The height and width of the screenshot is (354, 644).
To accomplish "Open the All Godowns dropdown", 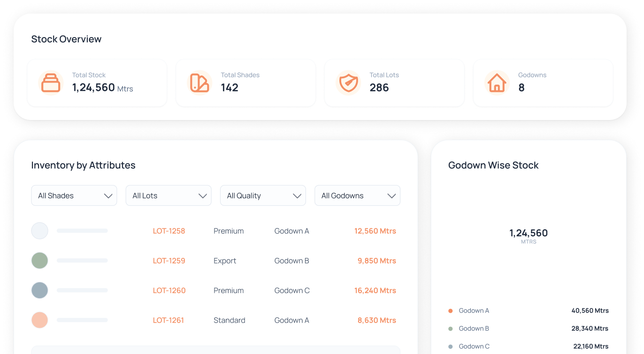I will [x=357, y=196].
